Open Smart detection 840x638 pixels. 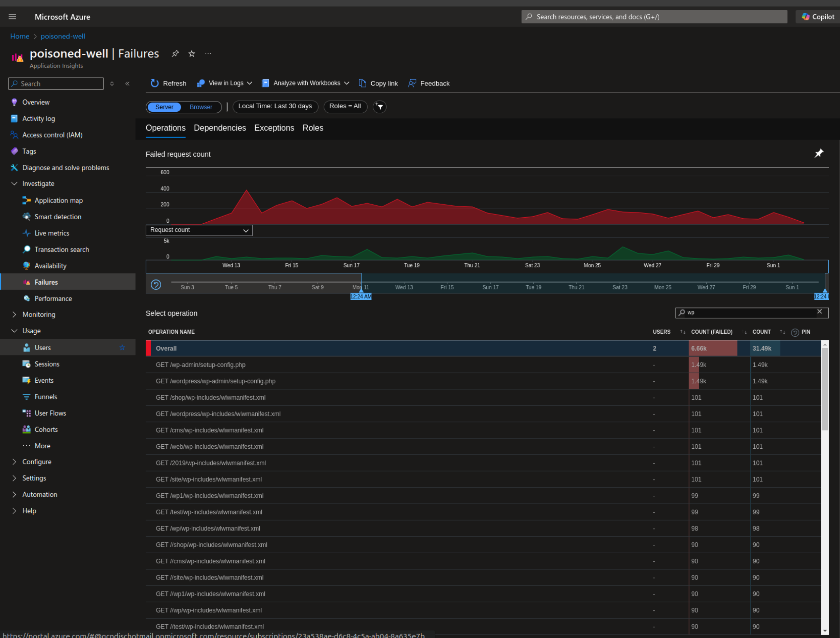click(x=58, y=217)
